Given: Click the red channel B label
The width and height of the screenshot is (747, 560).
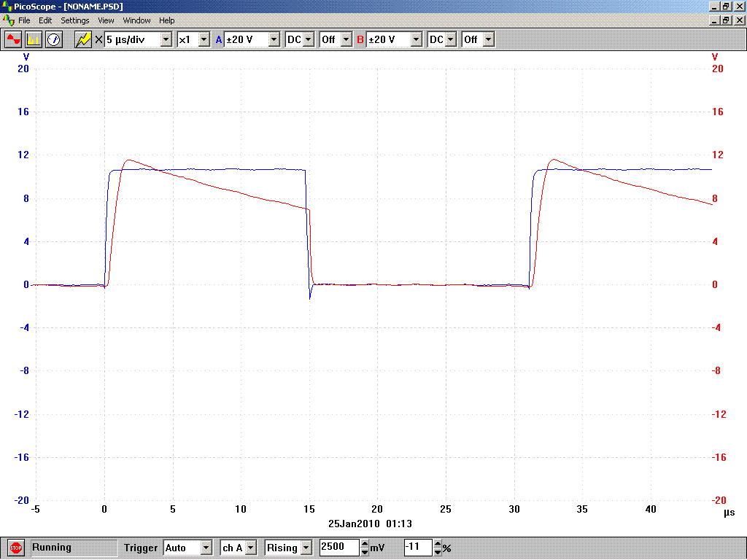Looking at the screenshot, I should pos(360,39).
